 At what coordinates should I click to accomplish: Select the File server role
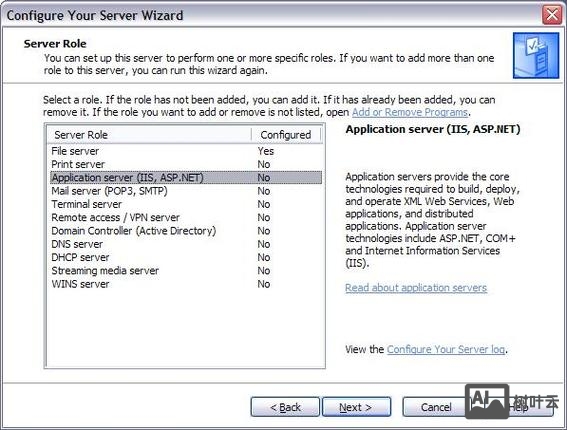(186, 151)
